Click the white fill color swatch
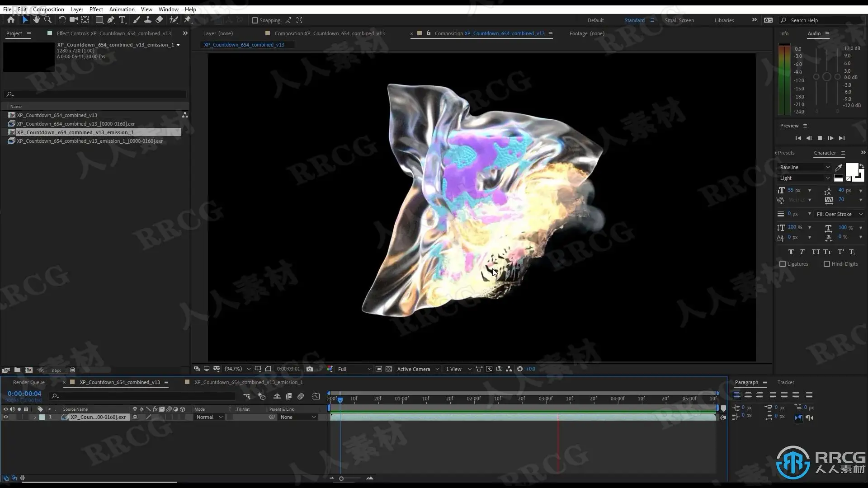Image resolution: width=868 pixels, height=488 pixels. click(852, 169)
